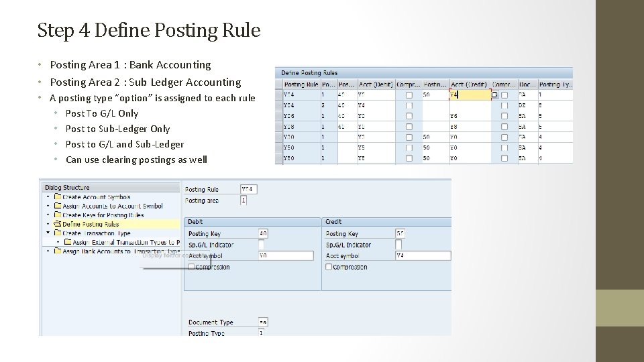Viewport: 644px width, 362px height.
Task: Click the Doc... column header
Action: (528, 84)
